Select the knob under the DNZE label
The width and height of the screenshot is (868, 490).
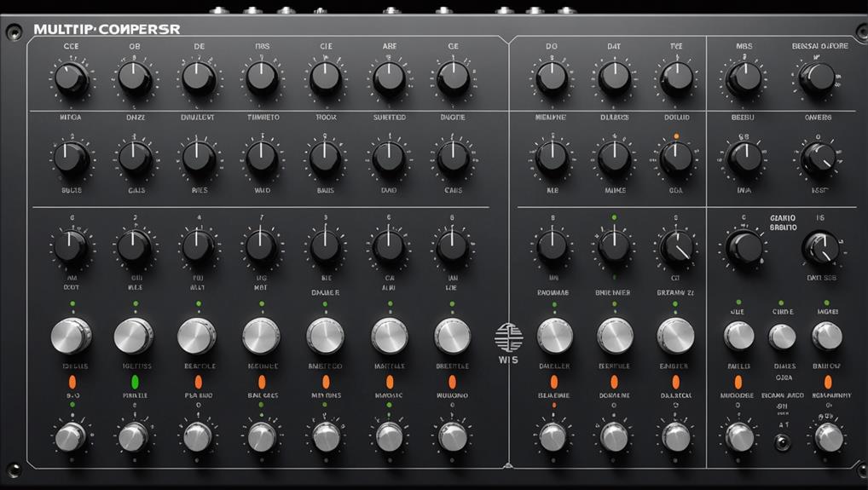(135, 159)
